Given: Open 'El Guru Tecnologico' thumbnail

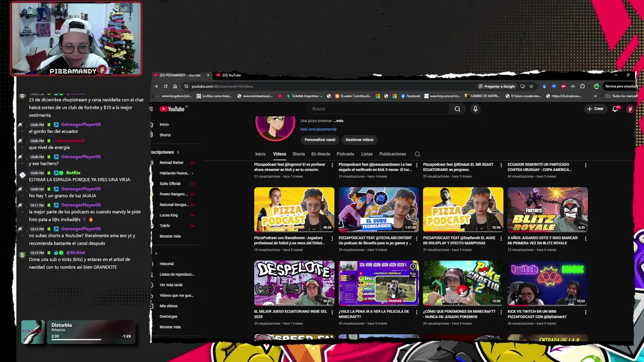Looking at the screenshot, I should (378, 210).
